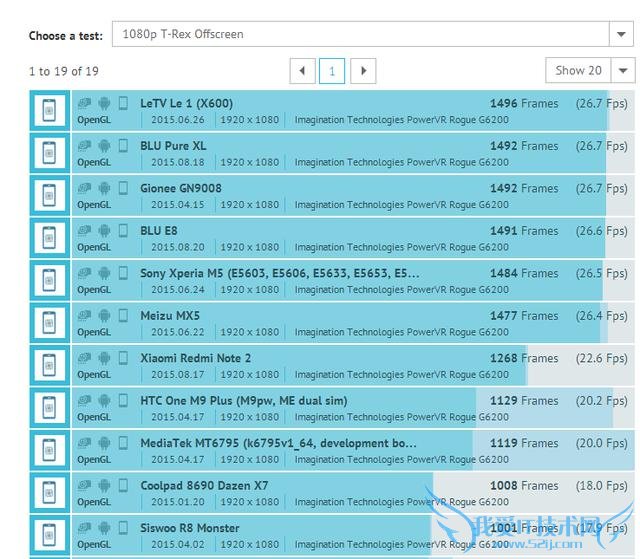The height and width of the screenshot is (559, 640).
Task: Click (26.4 Fps) value in Meizu MX5 row
Action: coord(601,316)
